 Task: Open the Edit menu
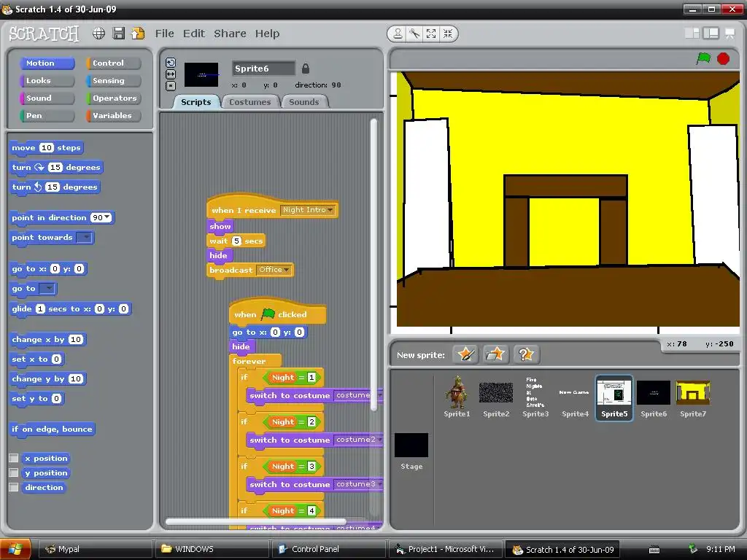[194, 34]
